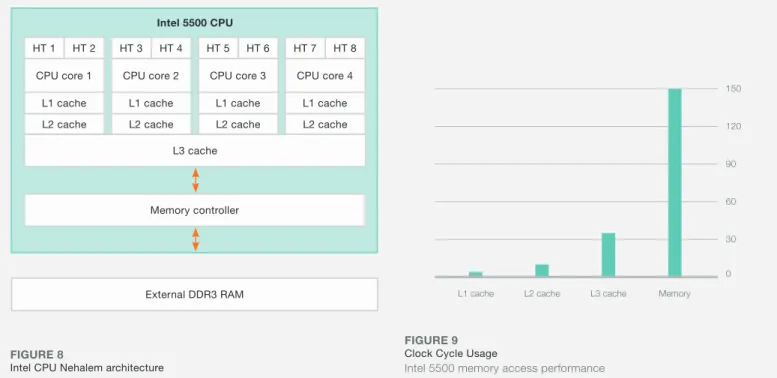Click the Memory controller block

coord(195,210)
